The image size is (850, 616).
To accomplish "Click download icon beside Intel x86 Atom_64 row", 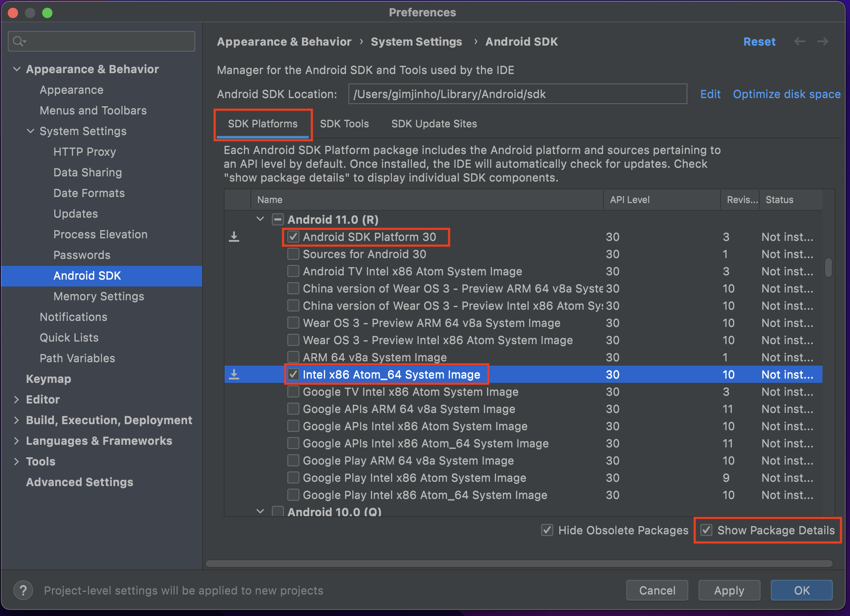I will coord(234,375).
